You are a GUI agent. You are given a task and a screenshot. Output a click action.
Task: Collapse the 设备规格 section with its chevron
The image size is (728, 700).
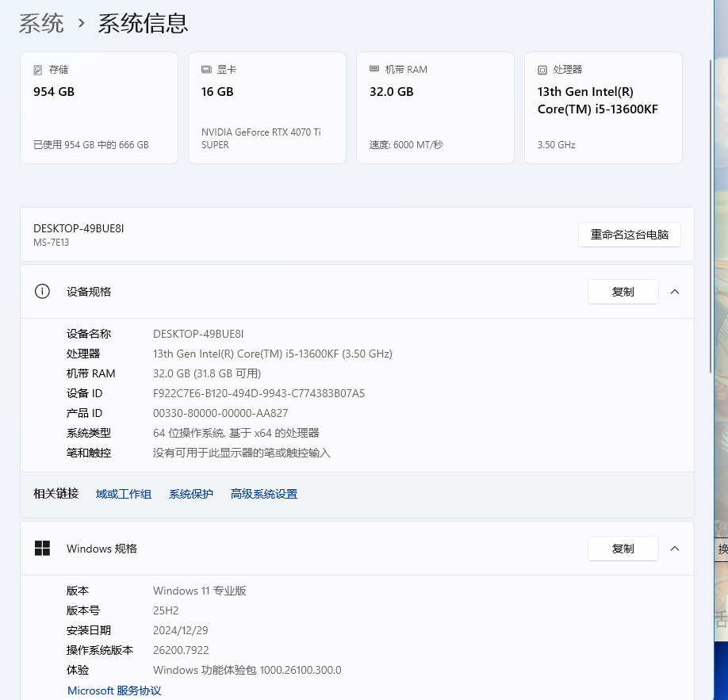[x=675, y=292]
